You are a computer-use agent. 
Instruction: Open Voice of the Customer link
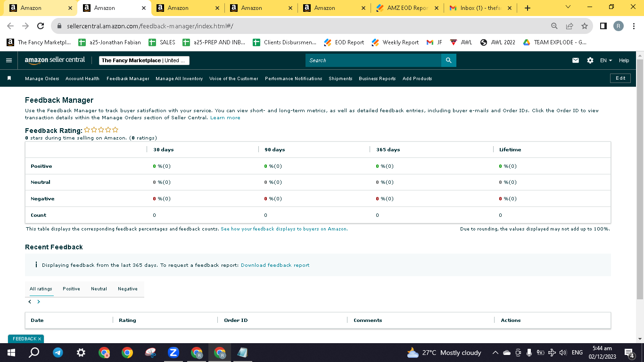tap(234, 79)
